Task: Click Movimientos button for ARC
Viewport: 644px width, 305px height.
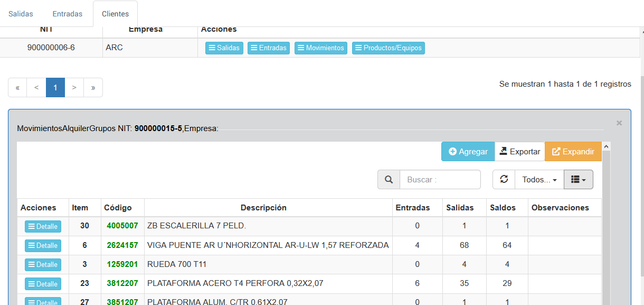Action: 320,48
